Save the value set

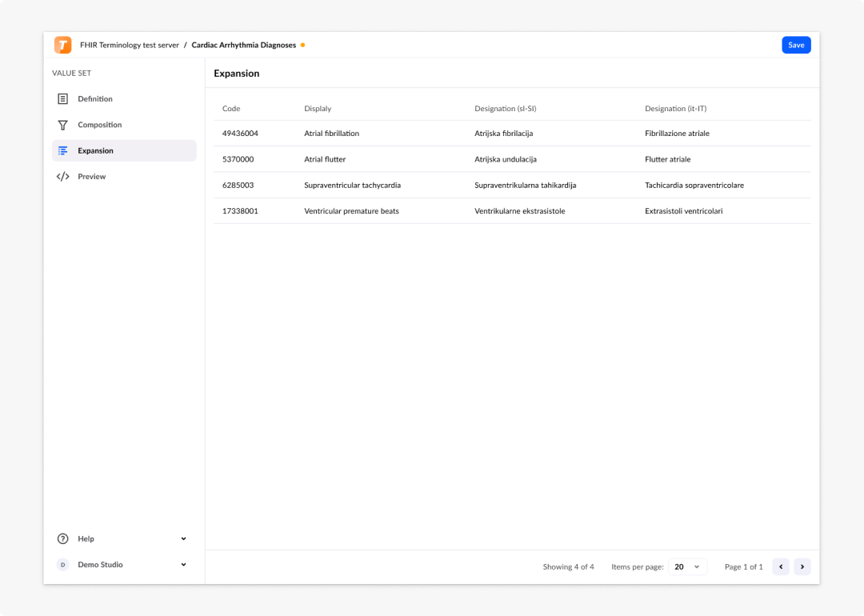tap(796, 45)
